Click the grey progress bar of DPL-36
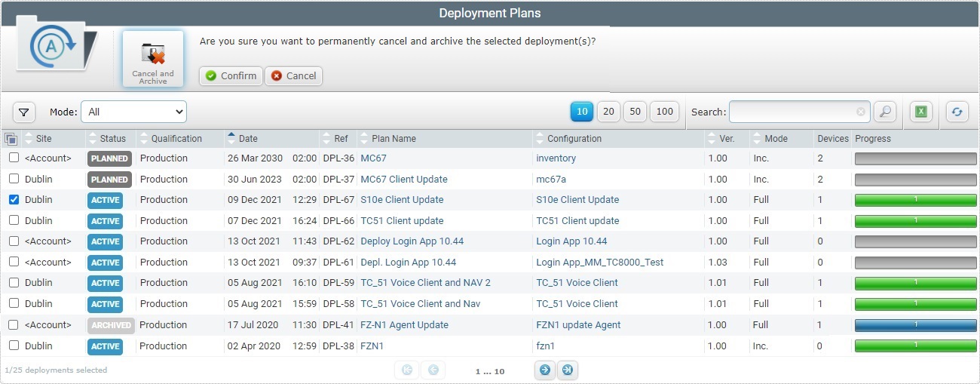 [915, 158]
